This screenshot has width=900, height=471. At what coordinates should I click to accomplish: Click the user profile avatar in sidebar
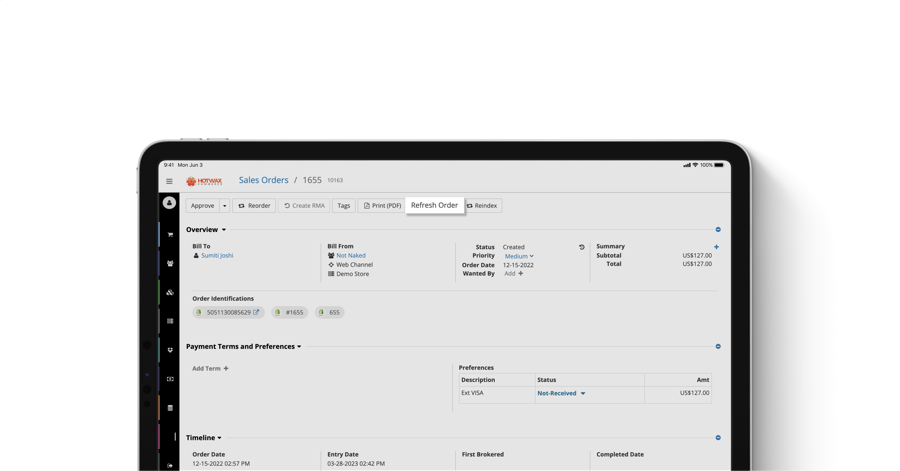tap(169, 203)
